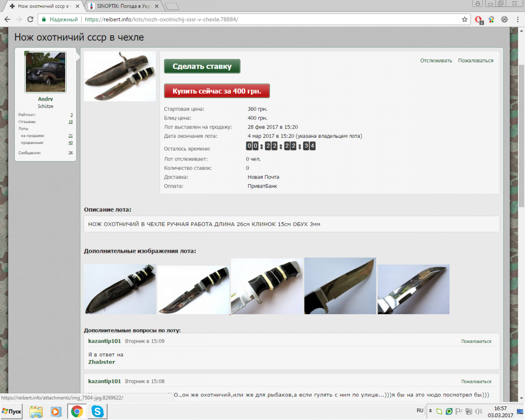This screenshot has height=420, width=525.
Task: Open last thumbnail of shiny blade
Action: (x=413, y=289)
